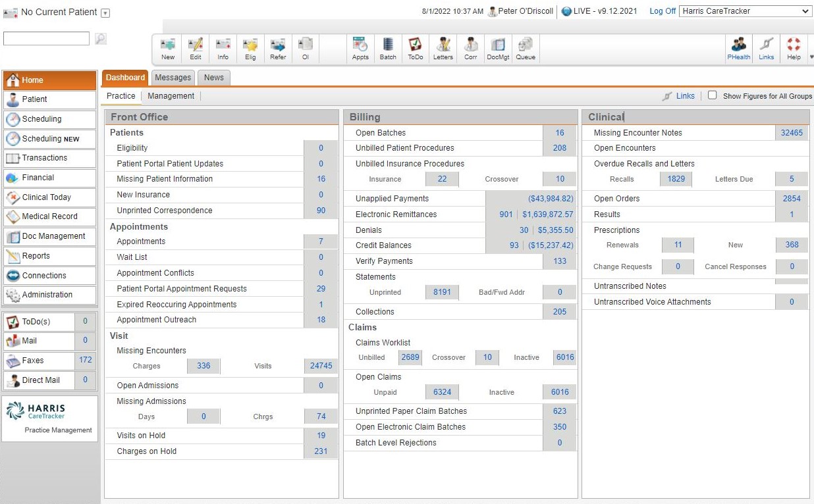This screenshot has width=814, height=504.
Task: Open the Letters toolbar icon
Action: click(443, 49)
